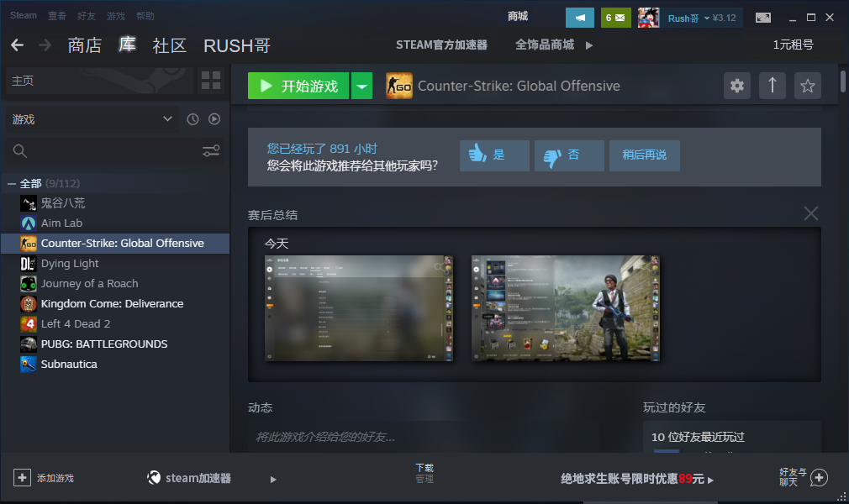Open advanced library filter options
This screenshot has height=504, width=849.
(211, 151)
